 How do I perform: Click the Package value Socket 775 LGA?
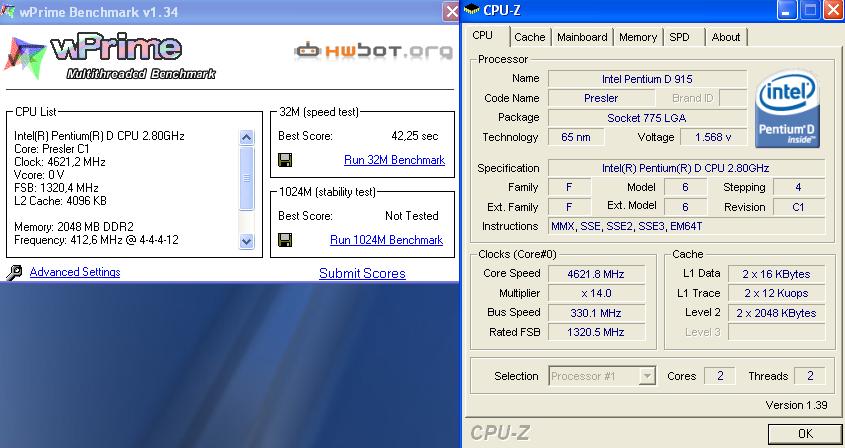pos(647,118)
